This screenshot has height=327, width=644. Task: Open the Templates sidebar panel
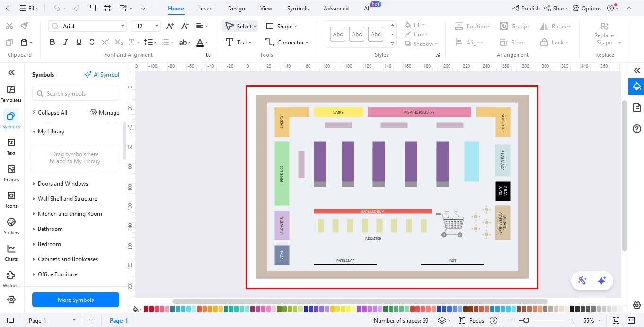click(11, 94)
